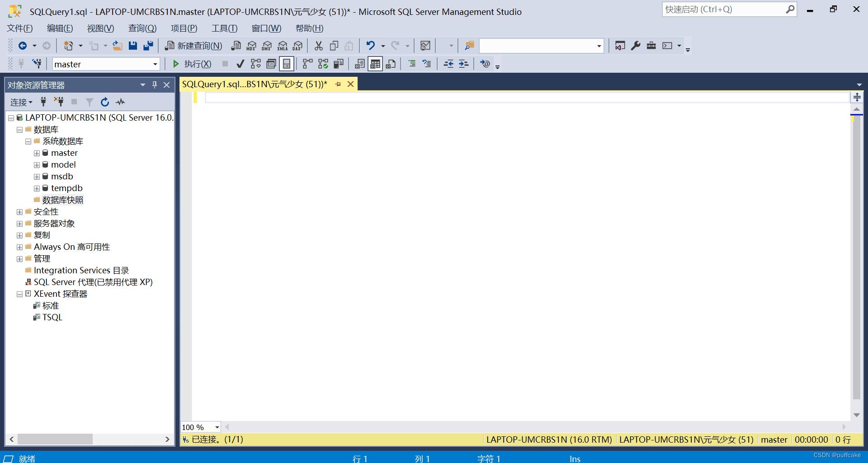Click the Properties wrench icon

click(636, 46)
